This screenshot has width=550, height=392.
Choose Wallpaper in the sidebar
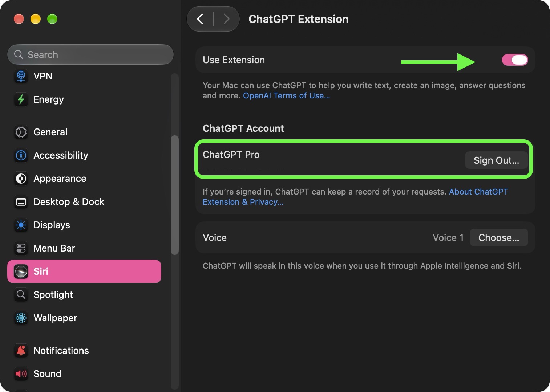[84, 318]
